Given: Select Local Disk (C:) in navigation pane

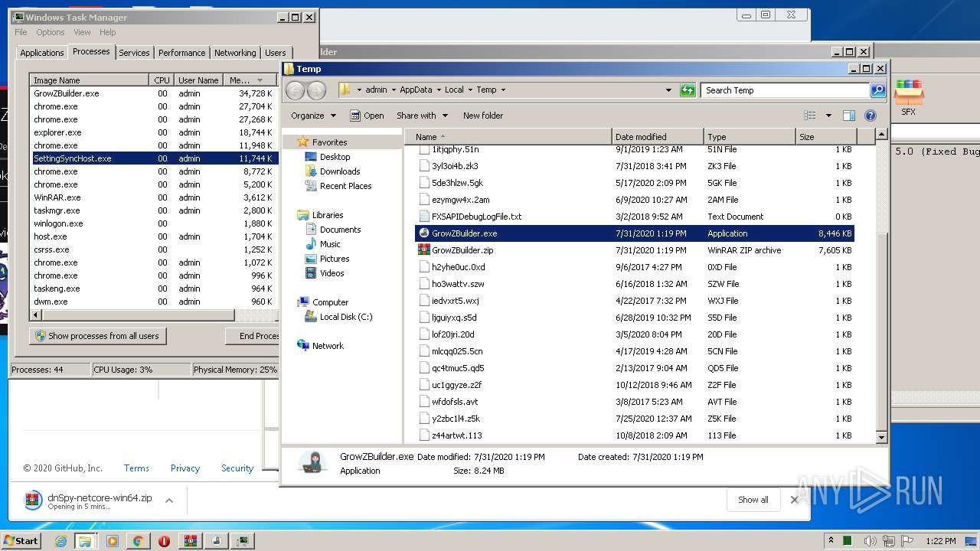Looking at the screenshot, I should (346, 317).
